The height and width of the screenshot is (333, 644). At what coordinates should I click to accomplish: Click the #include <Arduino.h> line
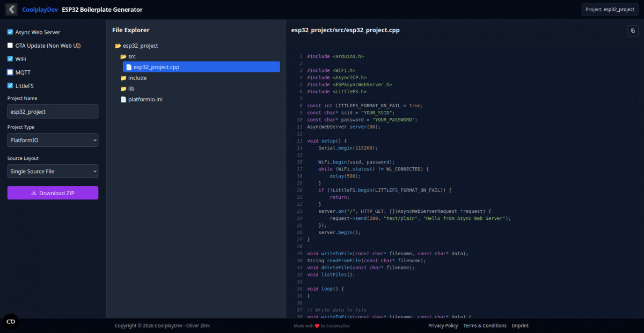pyautogui.click(x=335, y=56)
